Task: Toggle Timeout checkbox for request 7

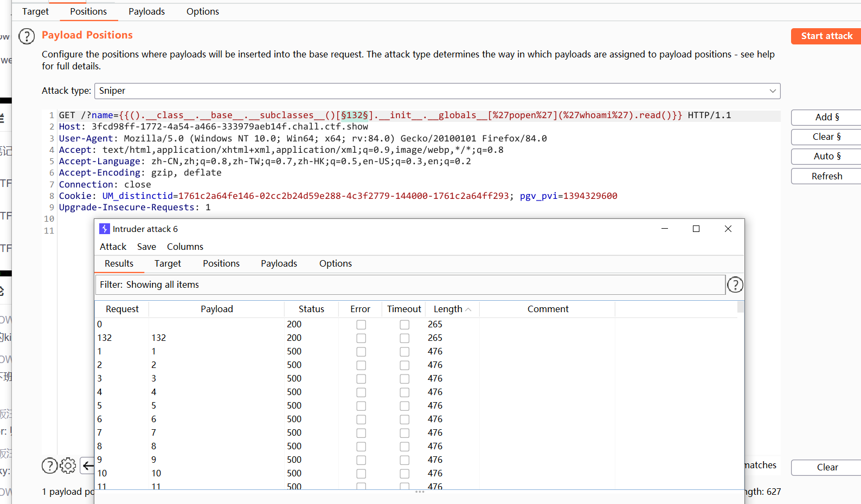Action: 404,433
